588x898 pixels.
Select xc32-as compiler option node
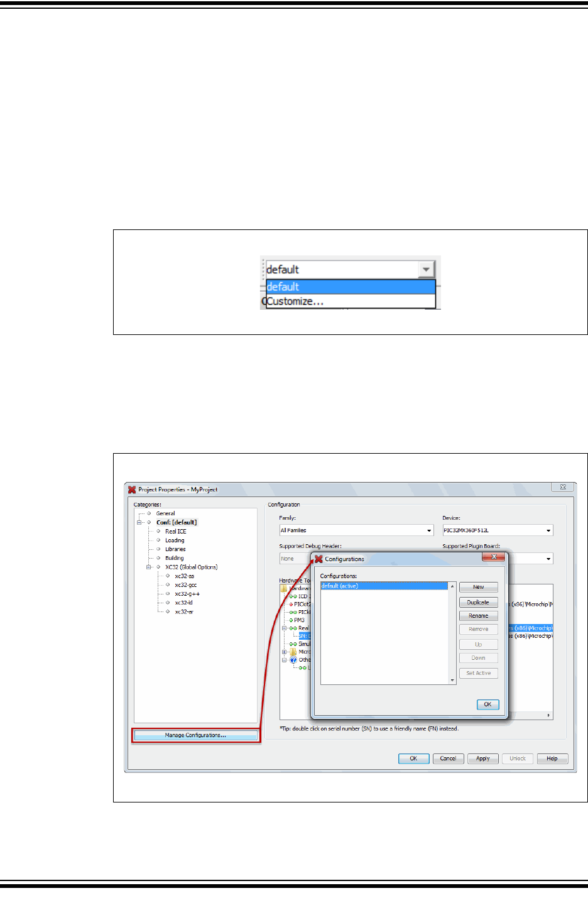coord(185,576)
